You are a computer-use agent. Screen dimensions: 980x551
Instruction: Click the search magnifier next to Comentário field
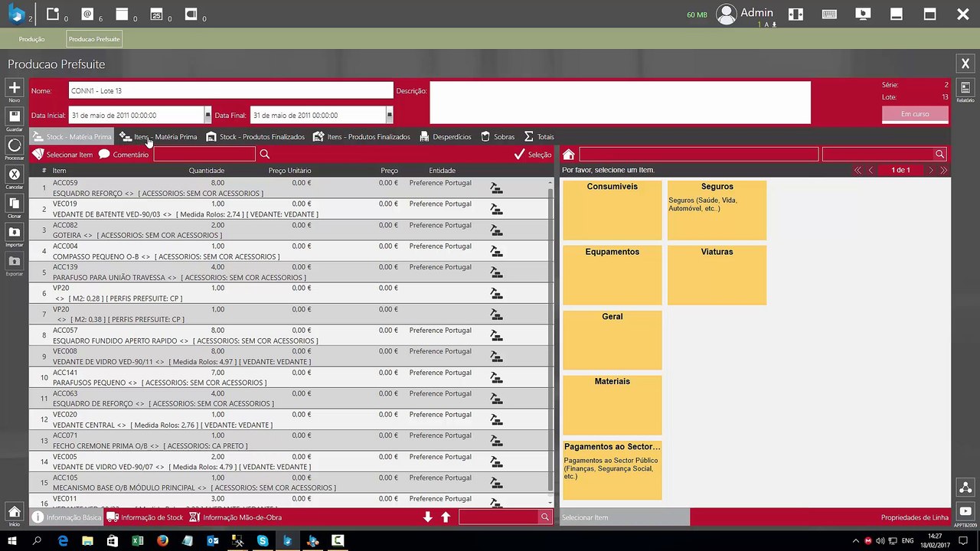click(x=265, y=155)
